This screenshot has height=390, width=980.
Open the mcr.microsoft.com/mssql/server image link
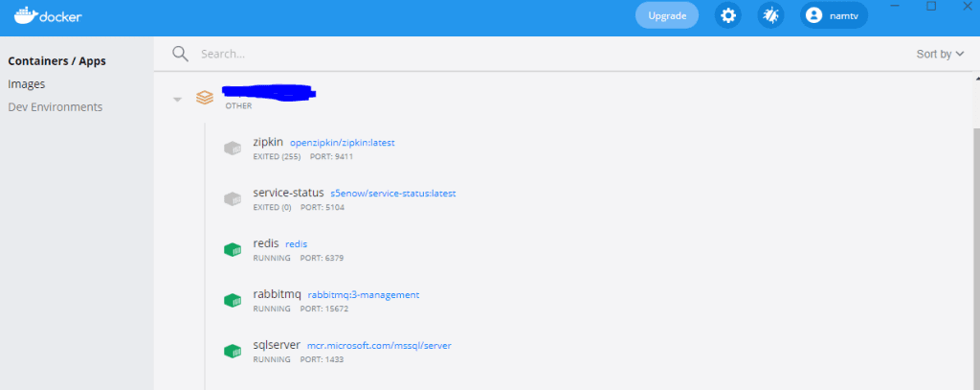pos(379,346)
